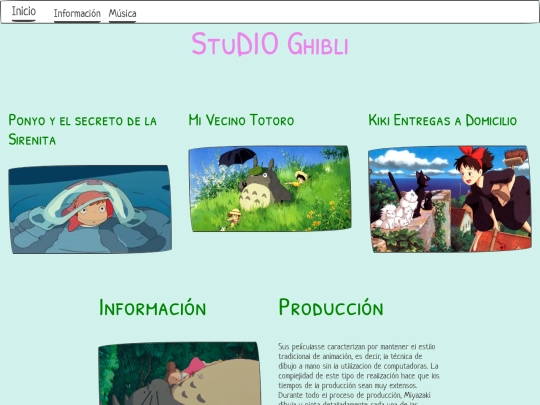Open the sleeping on Totoro image
This screenshot has height=405, width=540.
(179, 374)
